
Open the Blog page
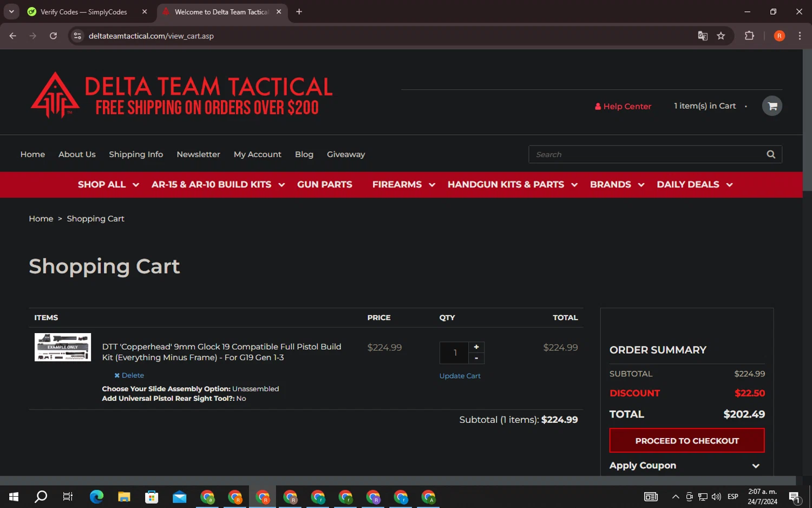[304, 154]
